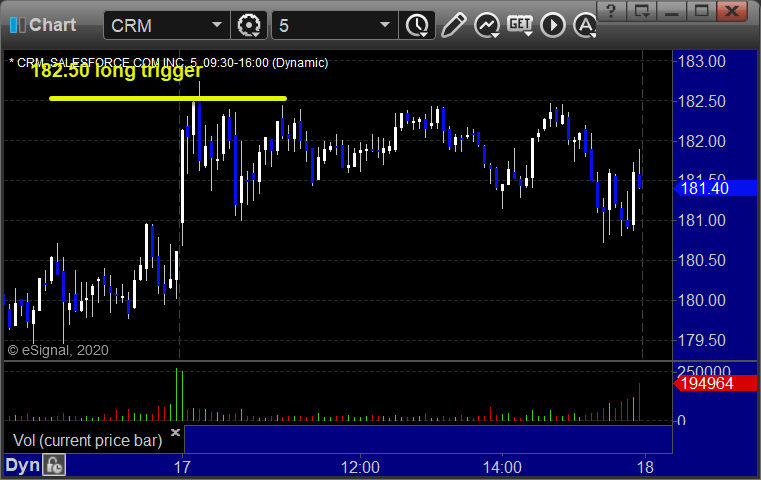Click the 12:00 time axis label
Screen dimensions: 761x480
(x=360, y=467)
